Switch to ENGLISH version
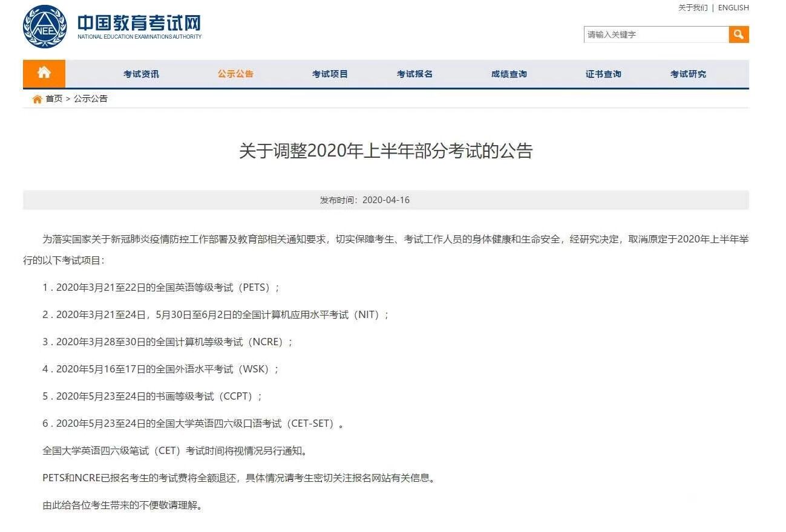The height and width of the screenshot is (532, 786). point(733,8)
